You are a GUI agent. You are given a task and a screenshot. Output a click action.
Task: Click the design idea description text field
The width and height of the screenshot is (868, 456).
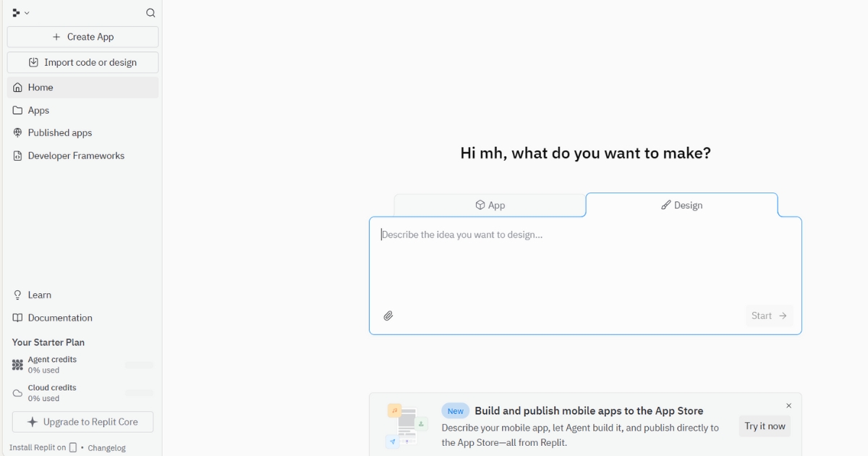584,261
